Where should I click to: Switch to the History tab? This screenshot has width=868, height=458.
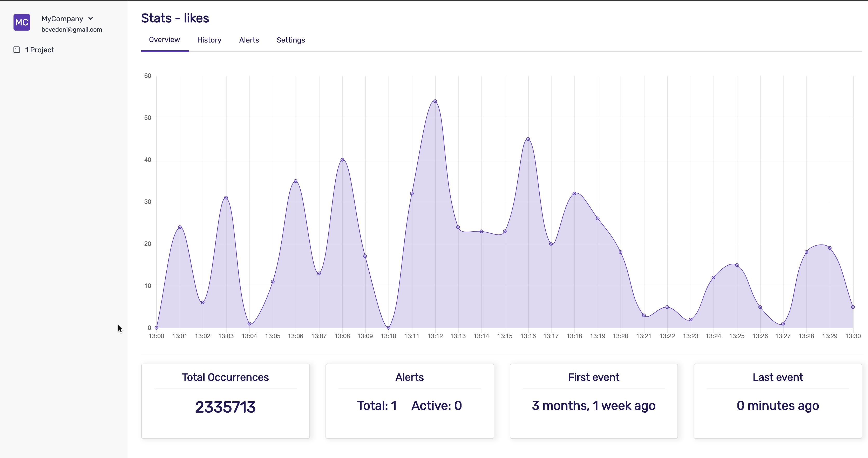209,40
